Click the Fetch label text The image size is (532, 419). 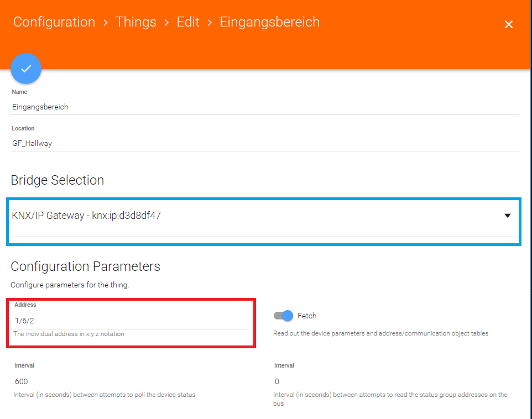307,316
